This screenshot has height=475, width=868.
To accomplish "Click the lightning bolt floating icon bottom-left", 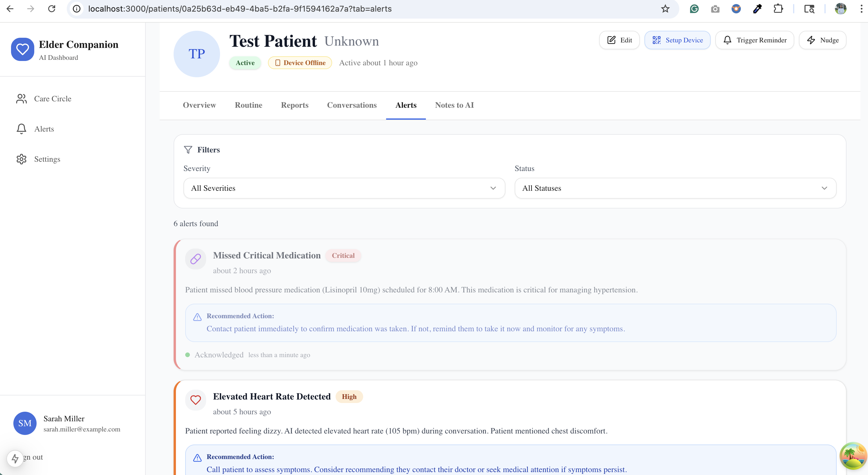I will 15,458.
